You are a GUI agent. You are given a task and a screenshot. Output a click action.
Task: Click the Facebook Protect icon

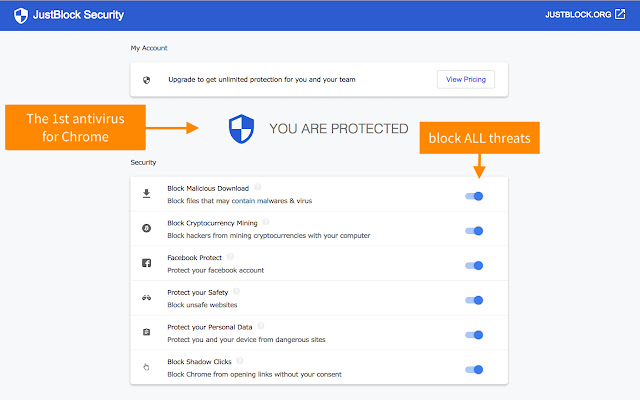tap(147, 264)
